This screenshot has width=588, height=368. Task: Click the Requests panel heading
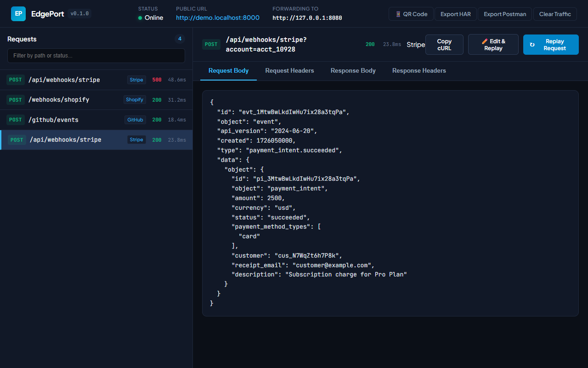(x=22, y=39)
